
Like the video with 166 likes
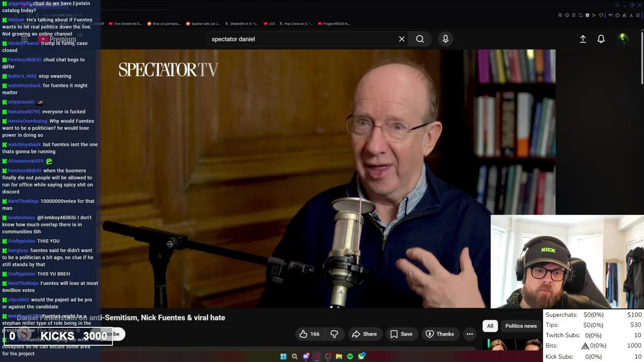(309, 334)
